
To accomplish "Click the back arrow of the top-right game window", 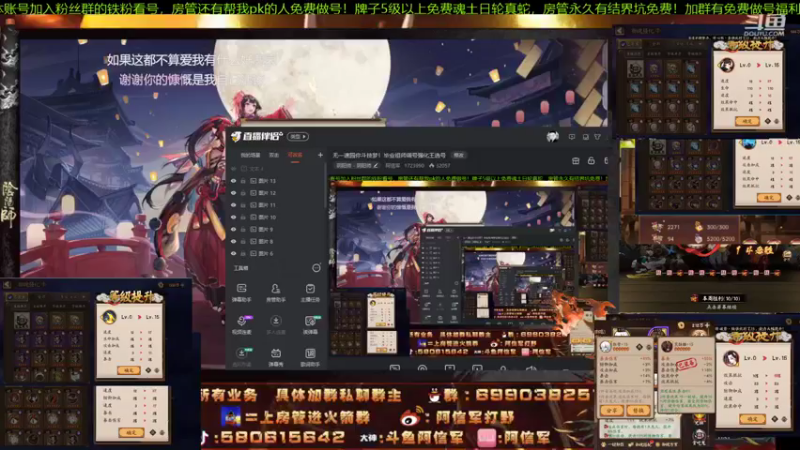I will (x=620, y=31).
